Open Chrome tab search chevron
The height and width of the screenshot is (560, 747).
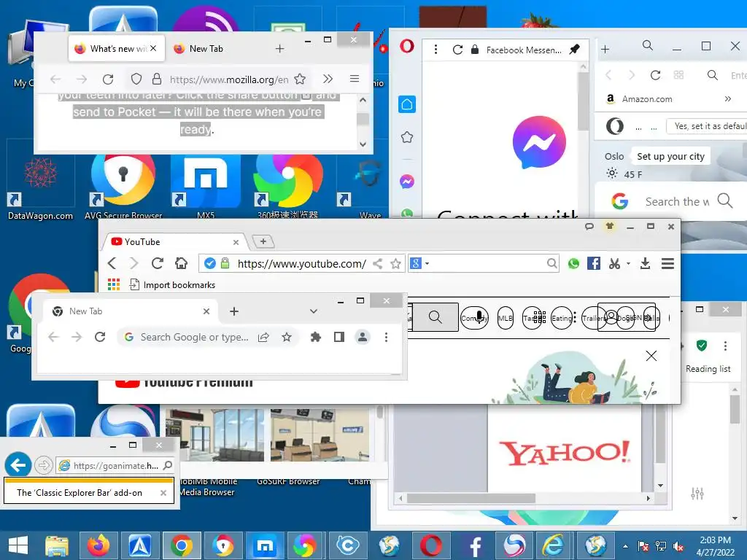(314, 311)
